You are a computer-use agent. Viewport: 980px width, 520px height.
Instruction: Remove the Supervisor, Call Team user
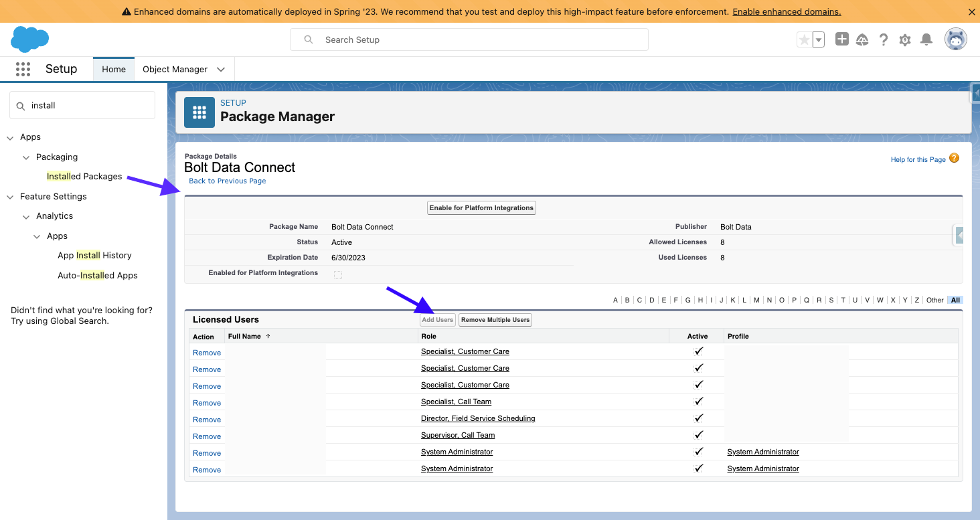[x=207, y=436]
